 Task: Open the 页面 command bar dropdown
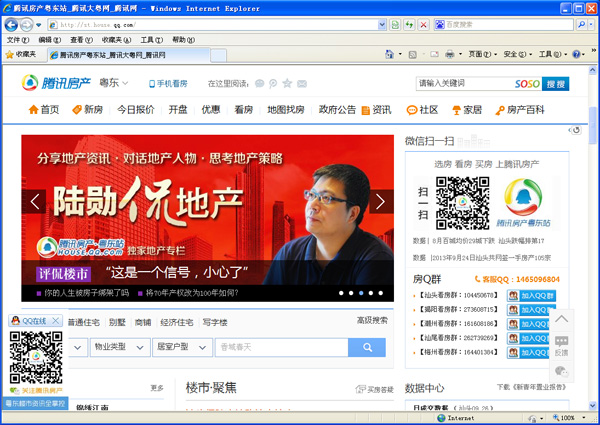click(x=483, y=54)
